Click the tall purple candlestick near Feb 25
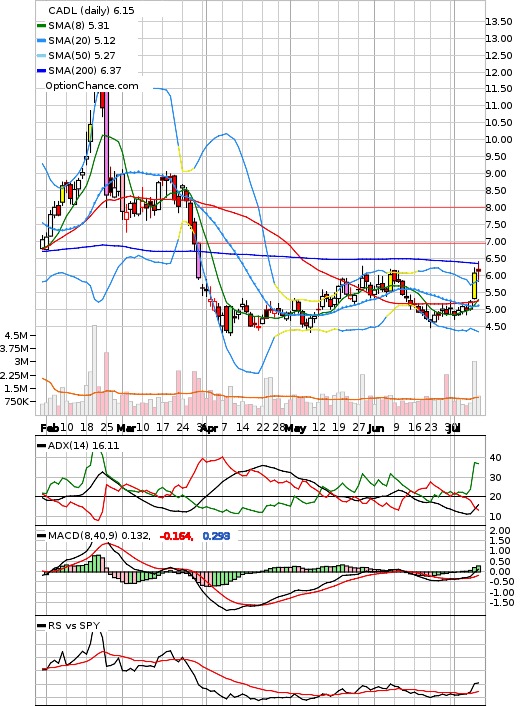This screenshot has height=706, width=526. [x=107, y=143]
